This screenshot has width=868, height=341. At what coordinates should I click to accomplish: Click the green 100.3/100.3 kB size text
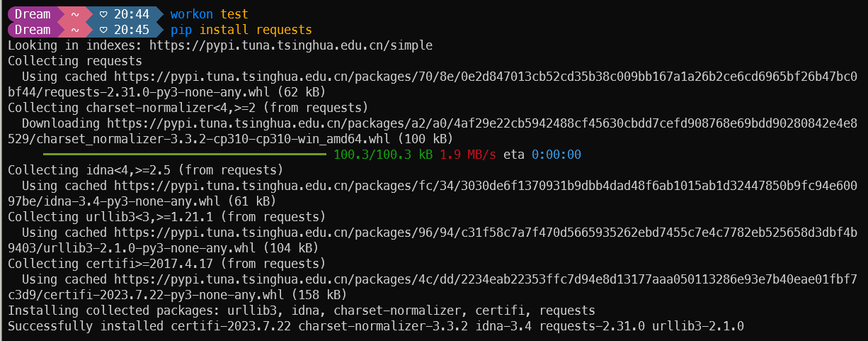(383, 155)
